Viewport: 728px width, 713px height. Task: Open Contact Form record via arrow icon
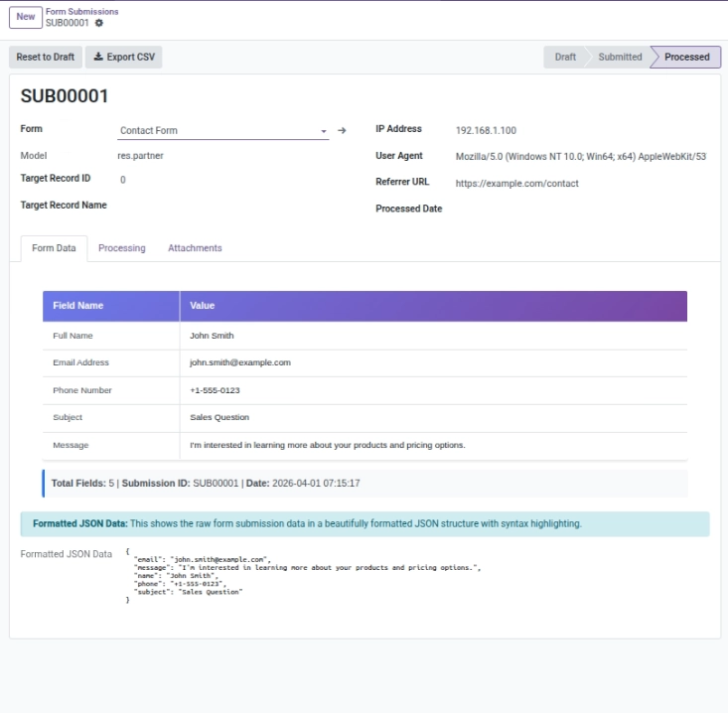pyautogui.click(x=342, y=130)
